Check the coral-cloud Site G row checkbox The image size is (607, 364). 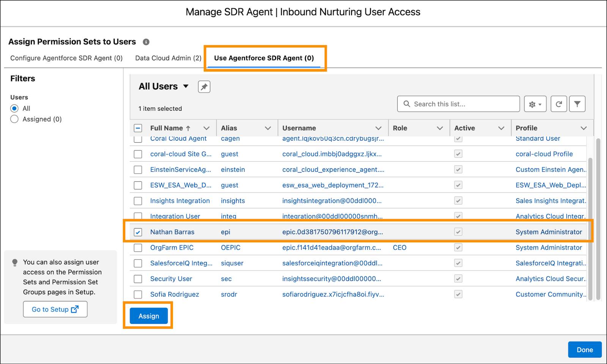tap(138, 154)
